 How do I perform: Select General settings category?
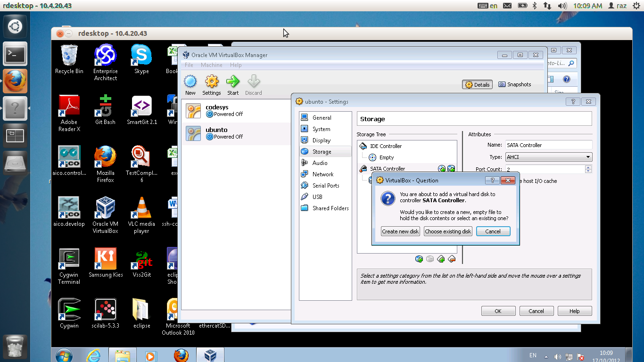tap(325, 118)
